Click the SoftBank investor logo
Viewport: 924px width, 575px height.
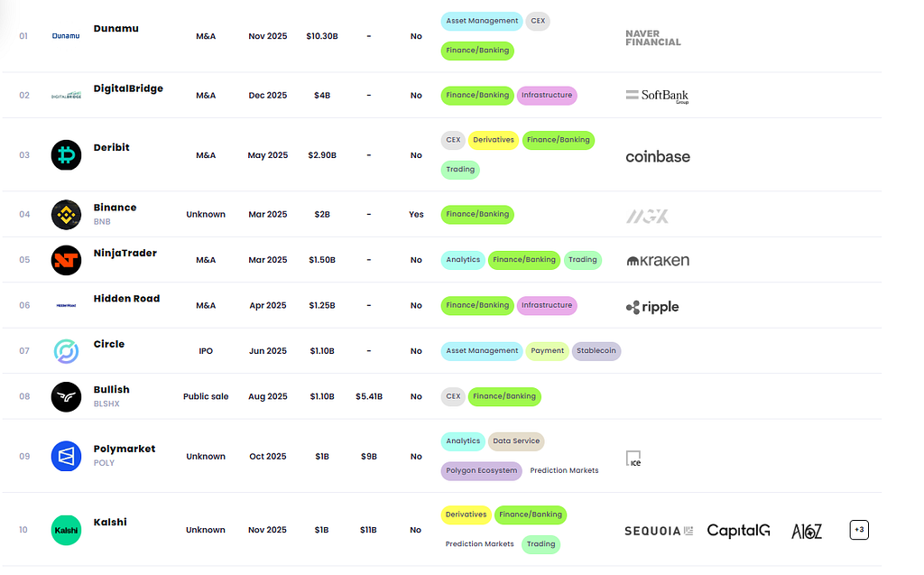coord(657,96)
